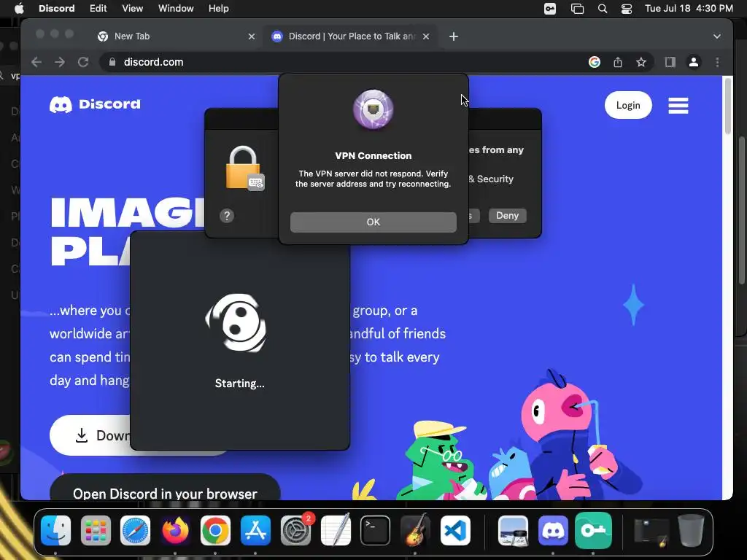
Task: Open Google Chrome from the Dock
Action: click(x=215, y=530)
